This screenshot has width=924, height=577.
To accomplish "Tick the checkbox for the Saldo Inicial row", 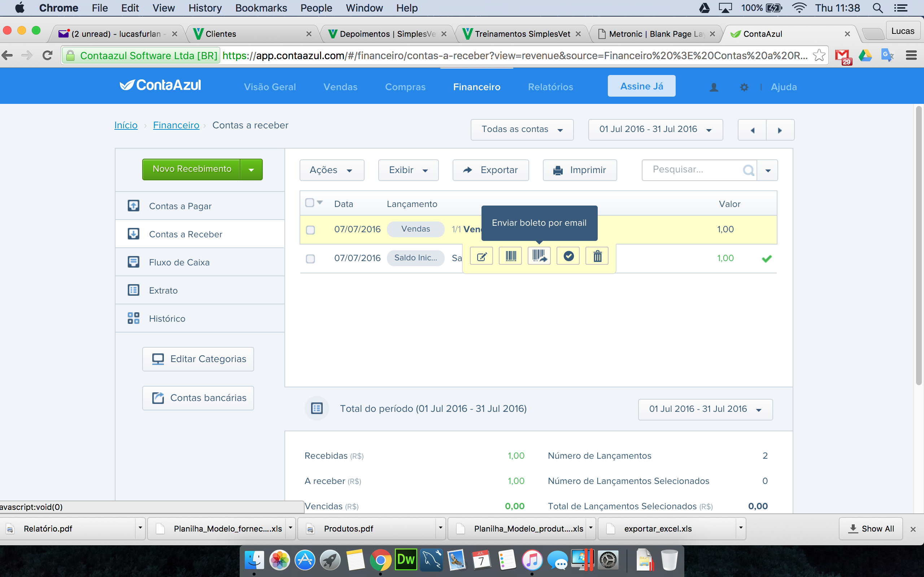I will point(310,259).
